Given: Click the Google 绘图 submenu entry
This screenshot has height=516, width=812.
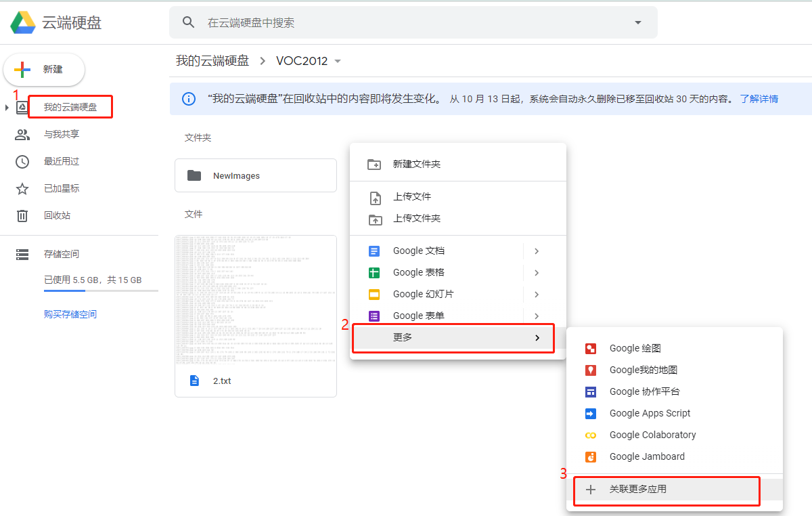Looking at the screenshot, I should click(635, 348).
